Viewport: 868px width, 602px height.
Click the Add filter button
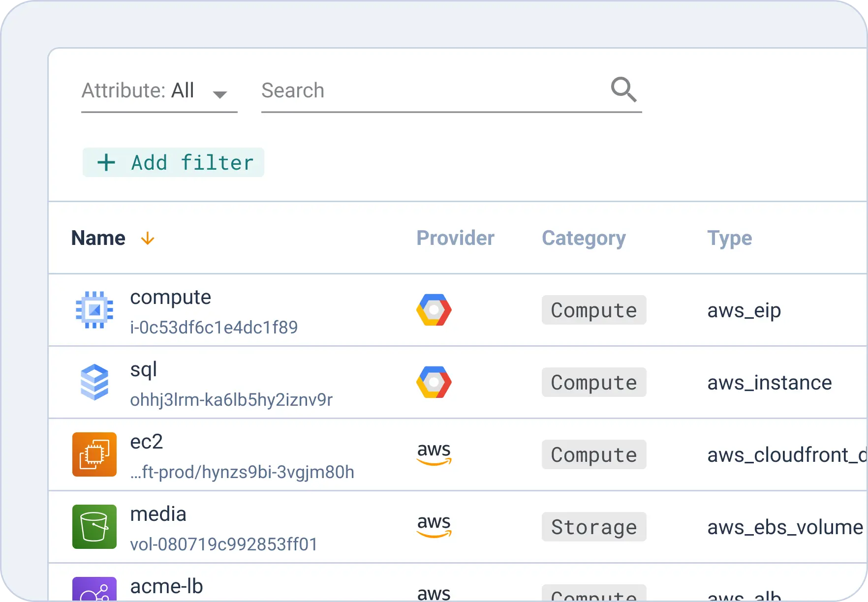pyautogui.click(x=173, y=162)
